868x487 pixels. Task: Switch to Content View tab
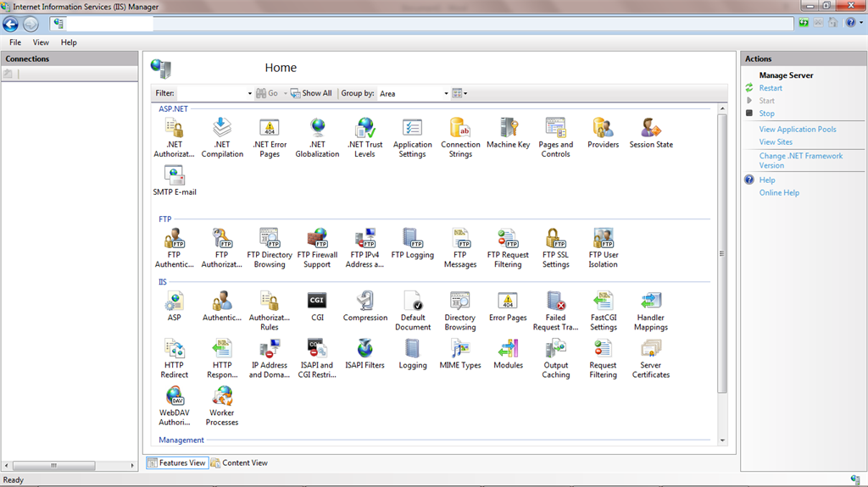pos(239,462)
